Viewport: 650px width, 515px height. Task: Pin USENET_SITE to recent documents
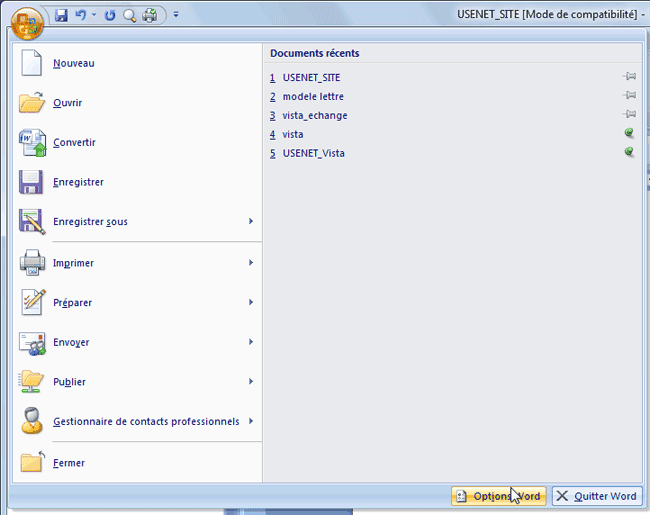[x=629, y=77]
